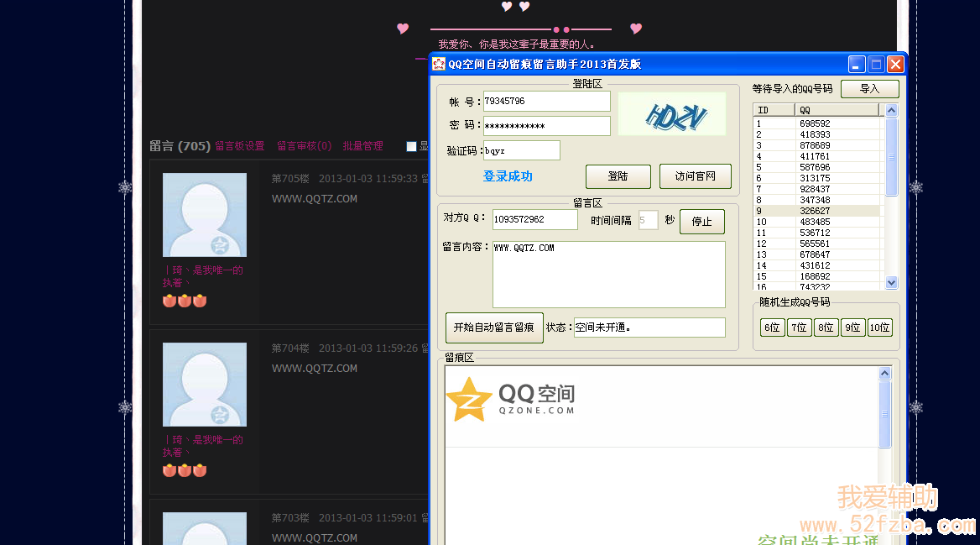Minimize the QQ空间 assistant window
The height and width of the screenshot is (545, 980).
coord(857,65)
